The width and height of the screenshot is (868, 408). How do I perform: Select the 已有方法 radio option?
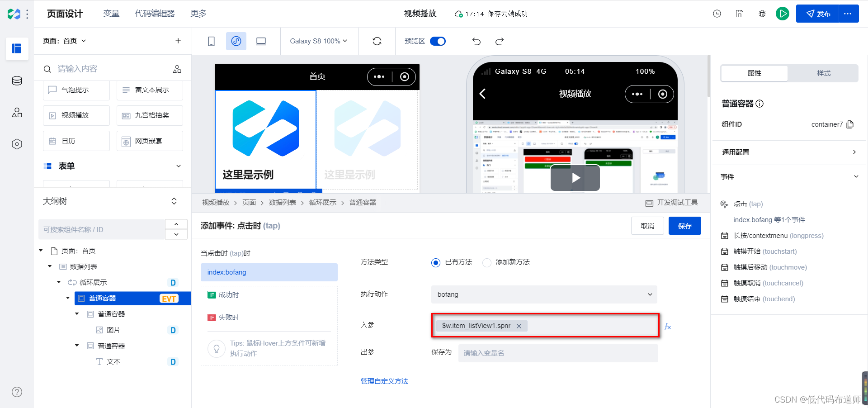tap(436, 262)
